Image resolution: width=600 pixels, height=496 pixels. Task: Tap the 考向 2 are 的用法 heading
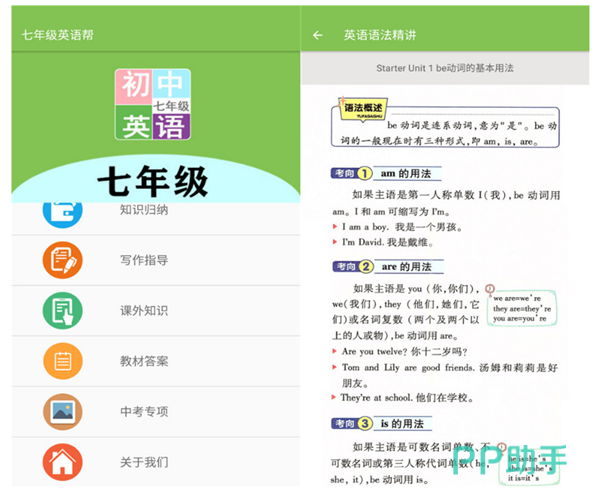(x=382, y=267)
